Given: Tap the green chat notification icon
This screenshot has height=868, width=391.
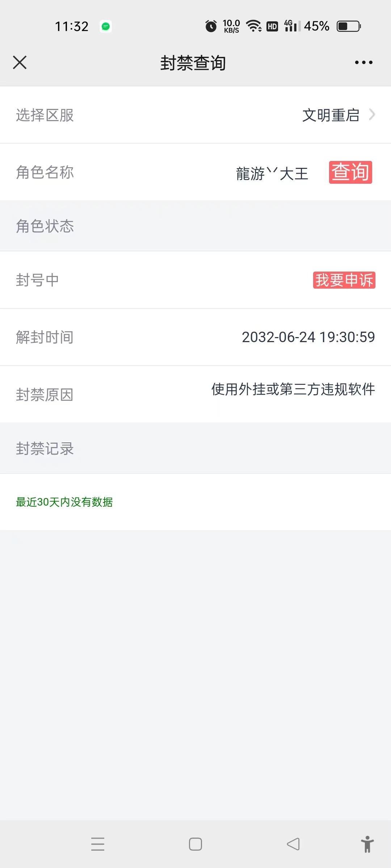Looking at the screenshot, I should (106, 26).
